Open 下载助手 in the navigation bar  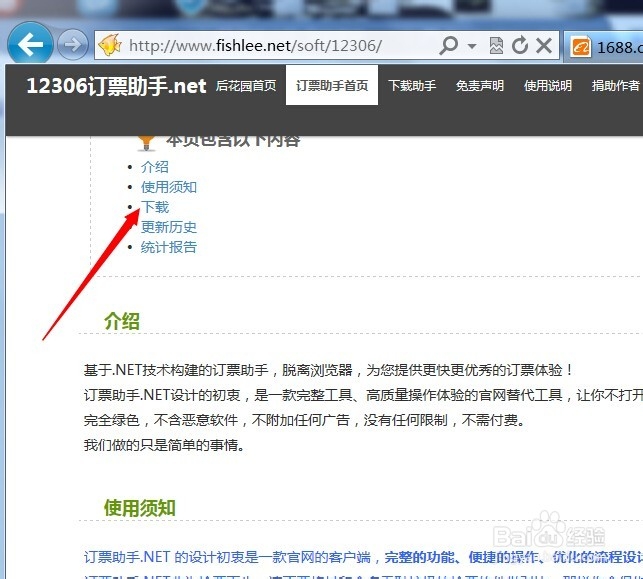412,86
